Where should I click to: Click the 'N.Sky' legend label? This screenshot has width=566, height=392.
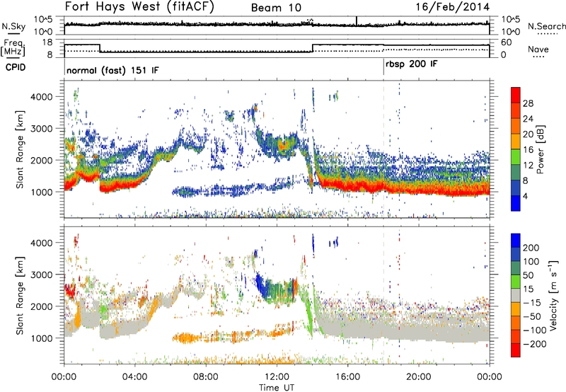pos(13,26)
